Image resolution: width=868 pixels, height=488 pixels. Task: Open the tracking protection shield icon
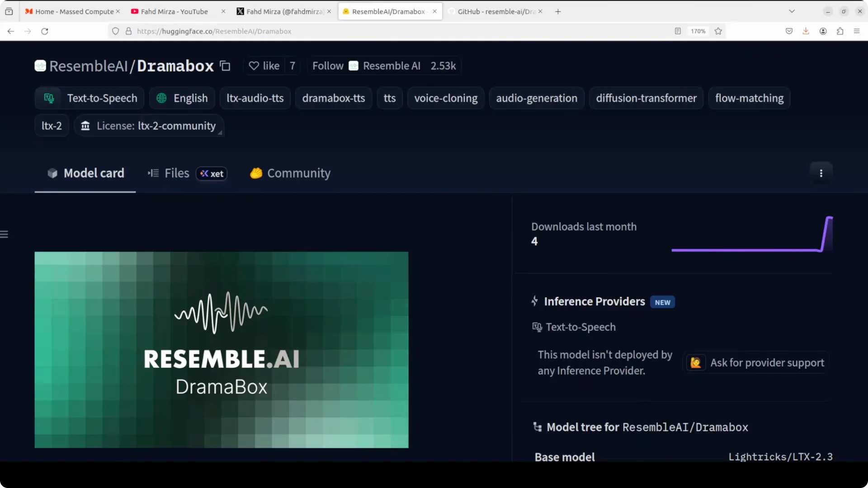[116, 31]
